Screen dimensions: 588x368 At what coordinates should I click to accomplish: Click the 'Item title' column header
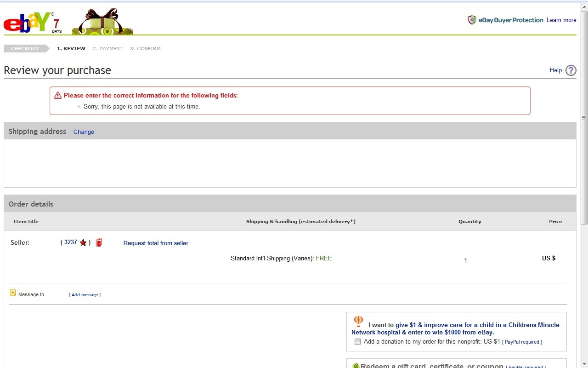coord(26,222)
